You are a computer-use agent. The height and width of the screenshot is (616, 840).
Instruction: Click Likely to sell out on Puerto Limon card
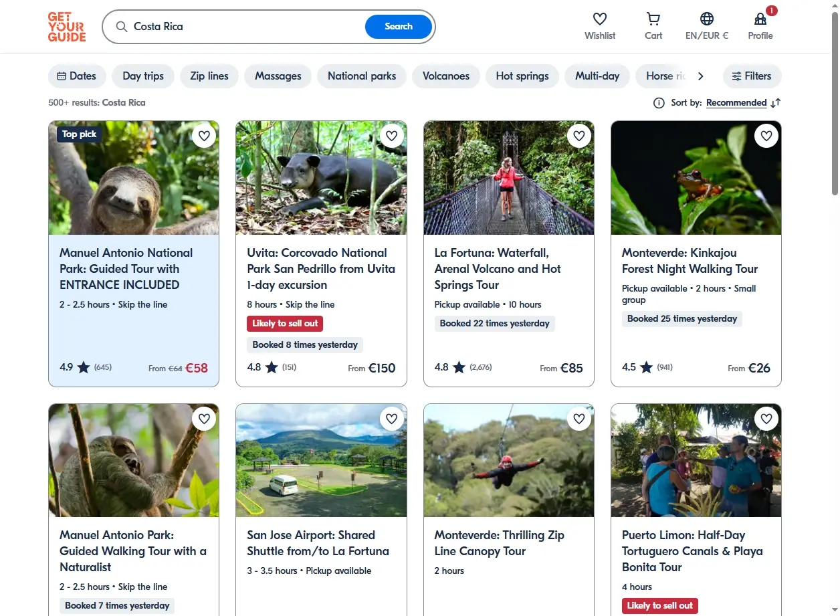click(x=660, y=606)
